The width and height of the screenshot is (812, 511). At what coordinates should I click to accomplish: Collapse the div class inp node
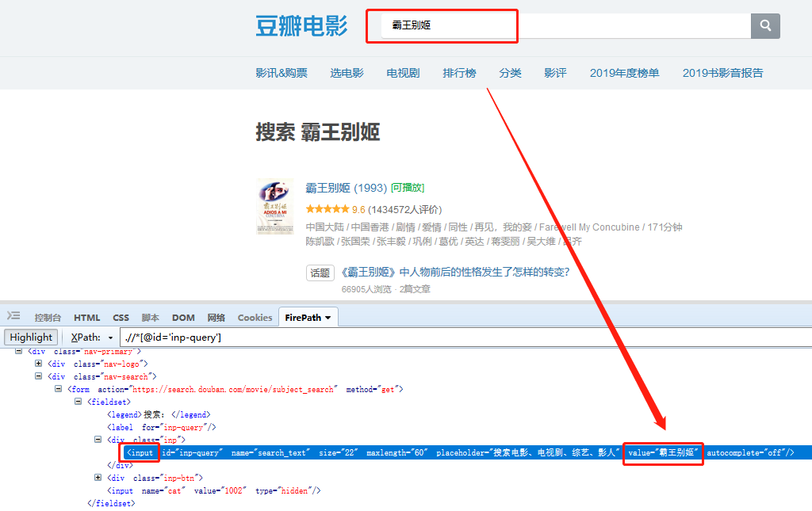98,440
